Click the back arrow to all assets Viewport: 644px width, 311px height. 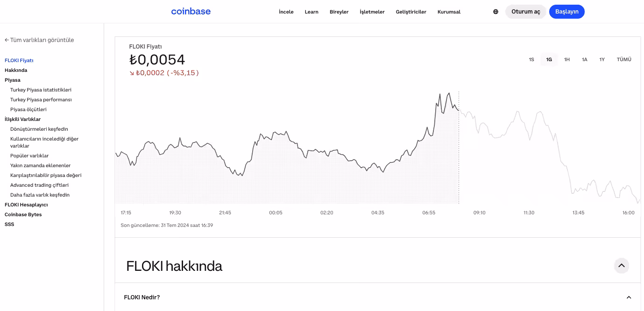click(x=7, y=40)
